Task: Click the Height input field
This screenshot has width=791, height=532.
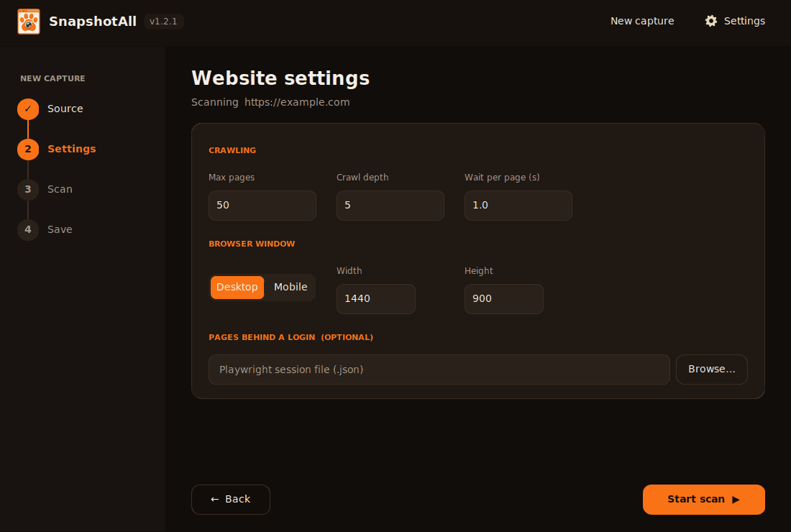Action: click(504, 299)
